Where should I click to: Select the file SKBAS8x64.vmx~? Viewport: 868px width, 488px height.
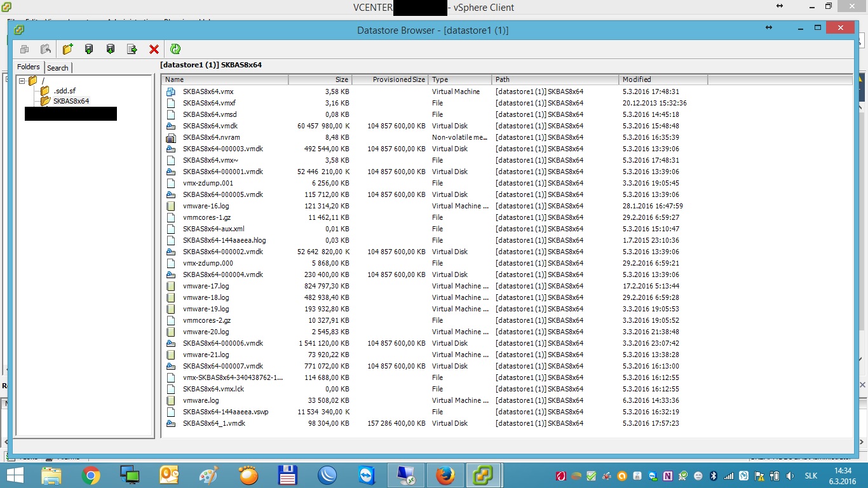click(x=210, y=160)
